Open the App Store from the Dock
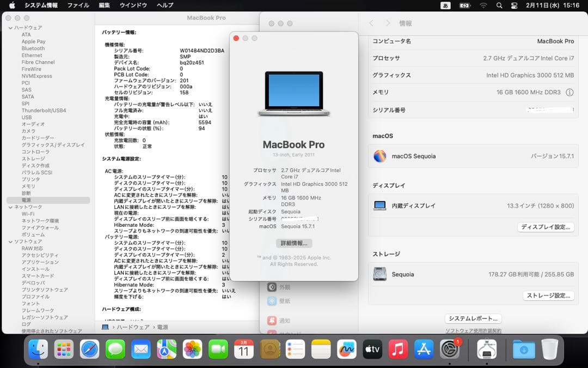This screenshot has height=368, width=588. [424, 349]
